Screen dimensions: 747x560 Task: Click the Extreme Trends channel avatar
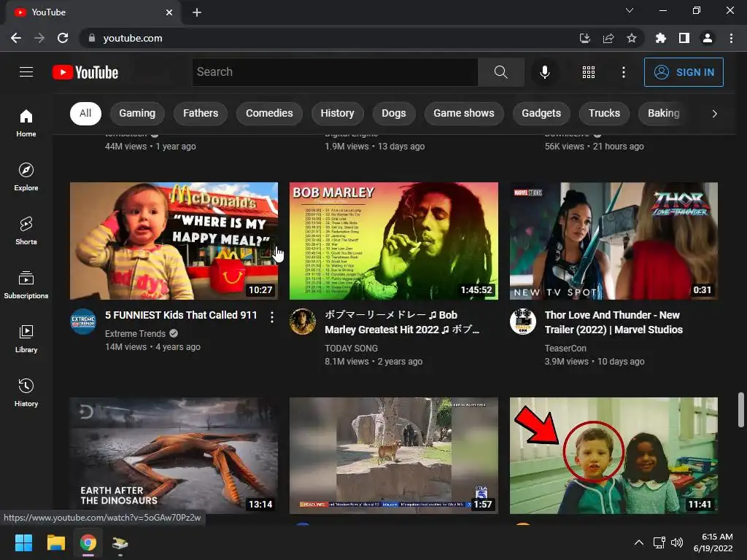click(x=83, y=322)
